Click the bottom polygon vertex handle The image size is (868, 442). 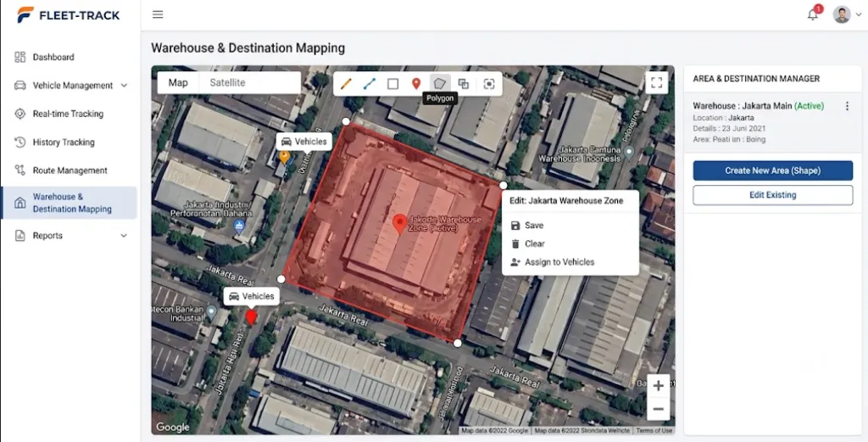tap(457, 344)
